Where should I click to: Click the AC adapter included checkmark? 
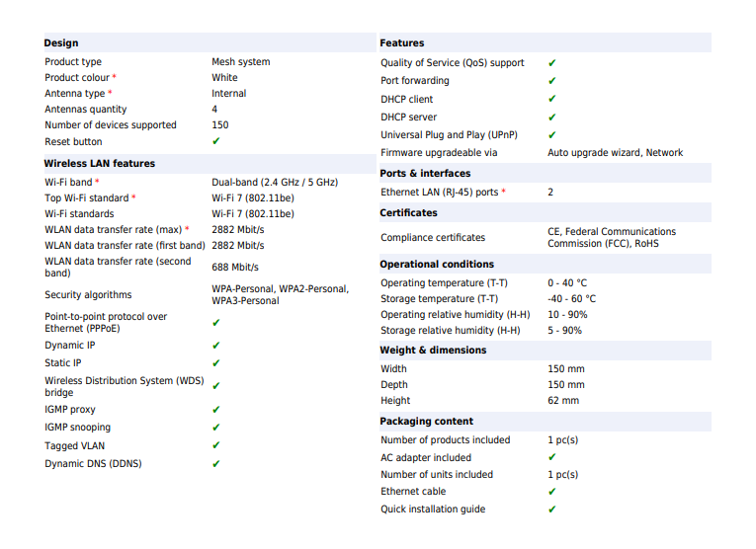552,458
